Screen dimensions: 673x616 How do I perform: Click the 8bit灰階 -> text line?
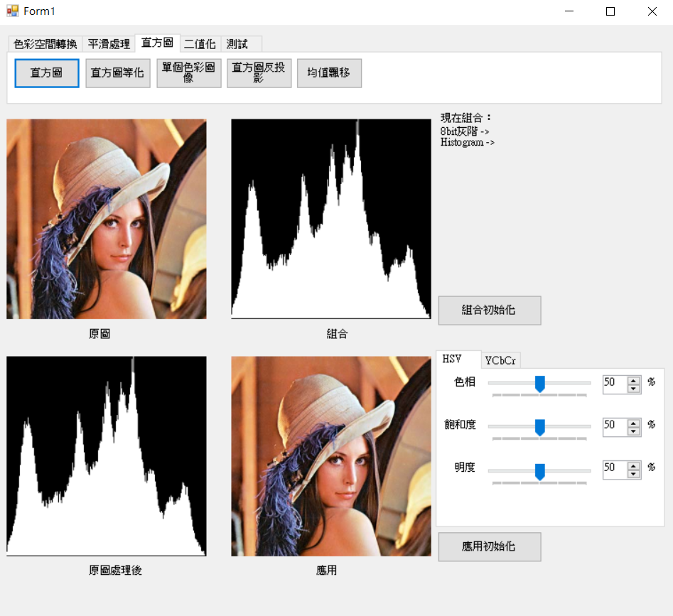click(x=464, y=131)
